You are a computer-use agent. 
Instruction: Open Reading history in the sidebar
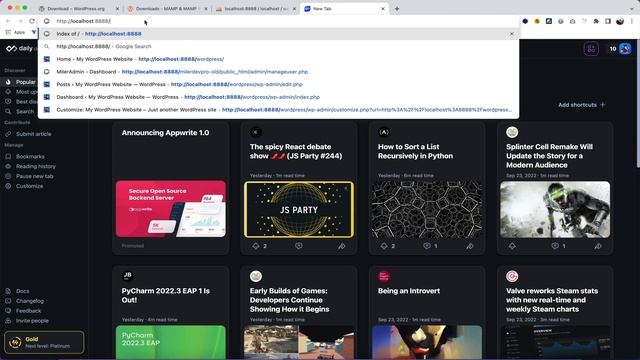tap(31, 166)
